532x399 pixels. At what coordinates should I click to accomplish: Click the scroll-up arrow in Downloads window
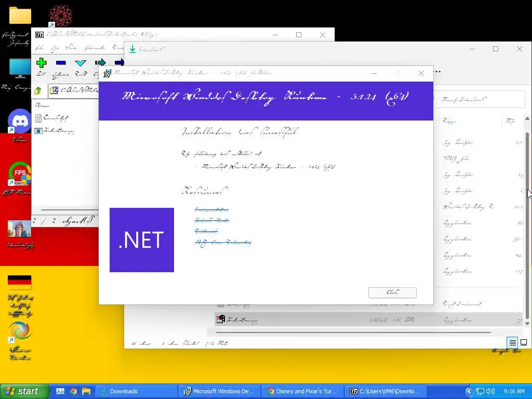point(527,119)
